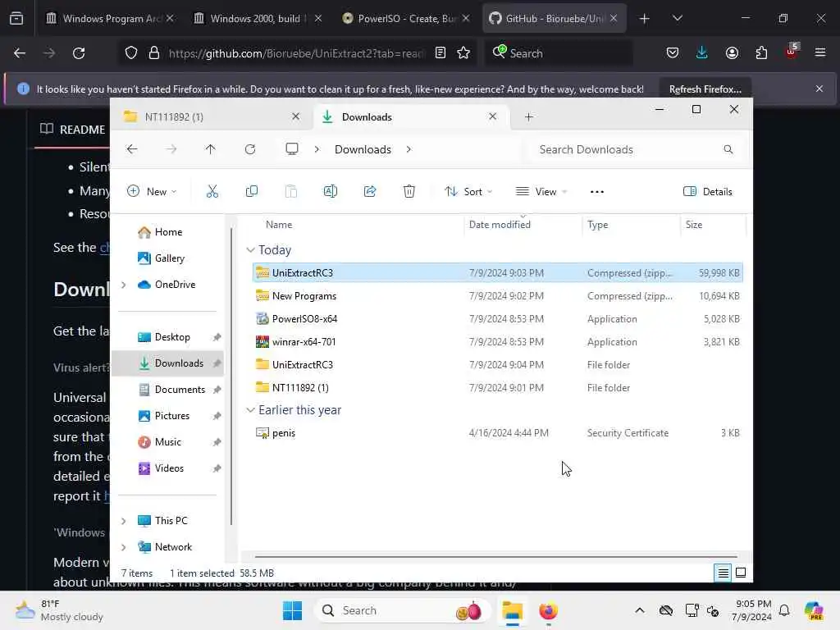The image size is (840, 630).
Task: Click the Firefox URL address bar
Action: click(x=295, y=53)
